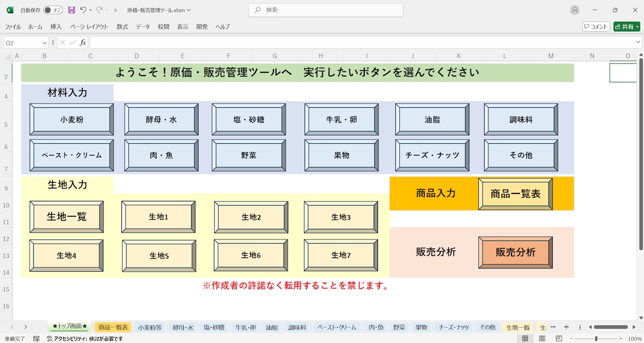Image resolution: width=644 pixels, height=343 pixels.
Task: Add a new sheet with plus icon
Action: (x=566, y=327)
